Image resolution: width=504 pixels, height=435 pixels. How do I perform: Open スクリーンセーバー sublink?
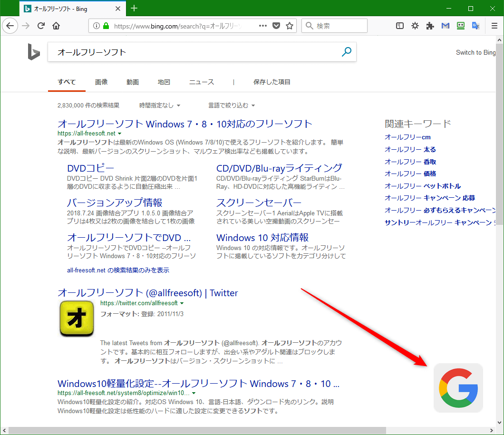259,203
